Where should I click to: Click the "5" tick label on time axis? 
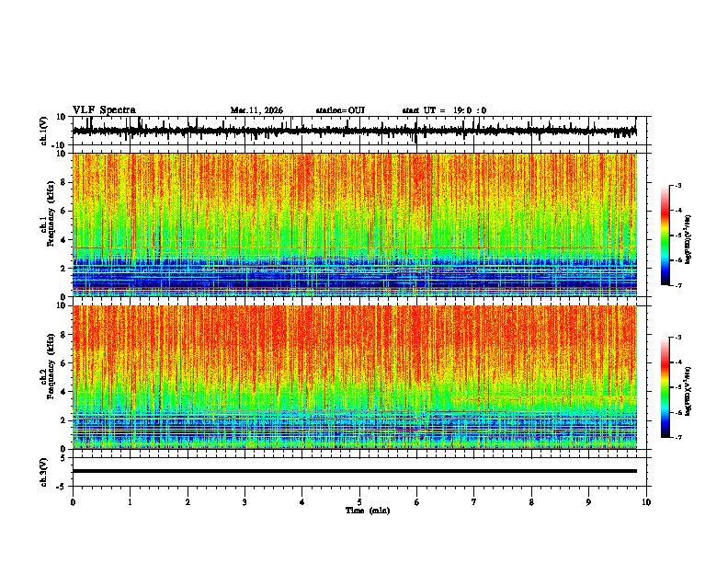(359, 502)
